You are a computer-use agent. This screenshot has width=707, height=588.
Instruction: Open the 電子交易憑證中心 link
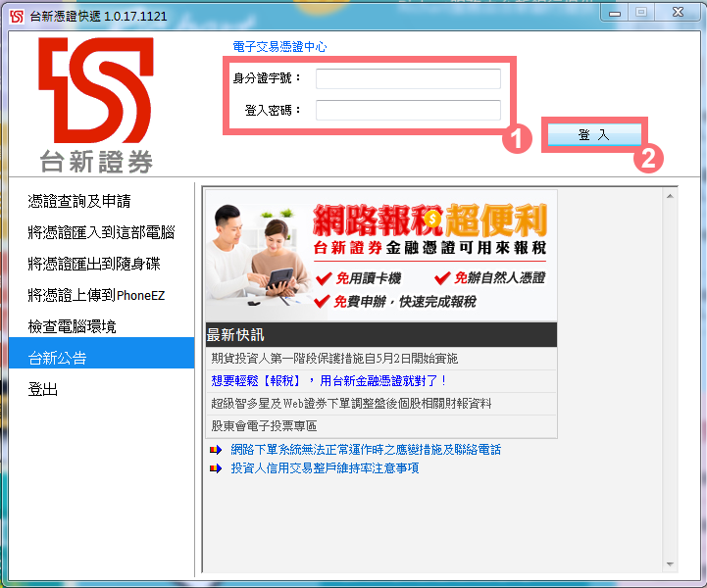pyautogui.click(x=279, y=46)
